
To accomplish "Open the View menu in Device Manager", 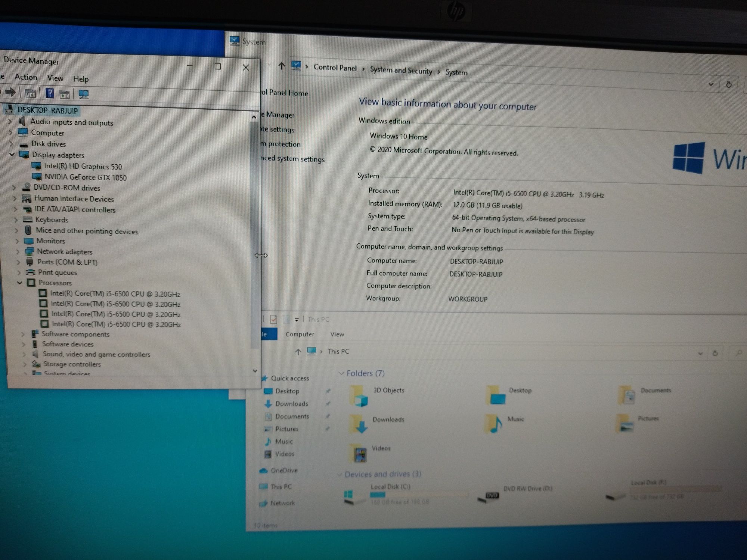I will [x=55, y=78].
